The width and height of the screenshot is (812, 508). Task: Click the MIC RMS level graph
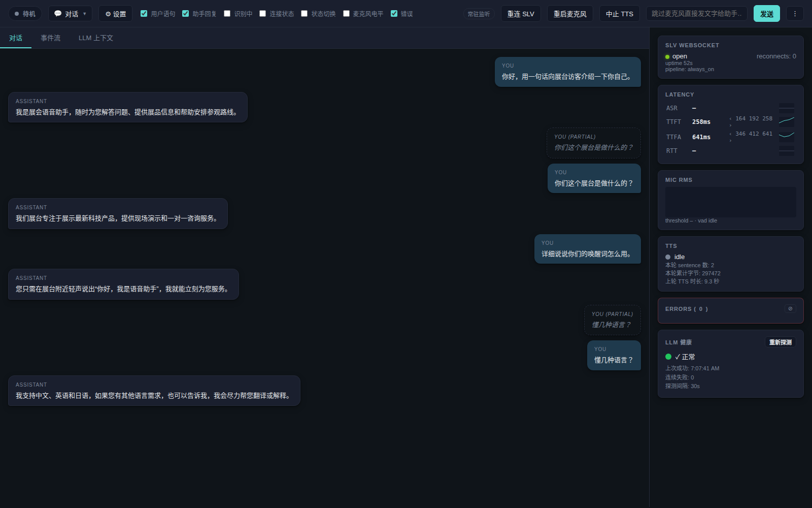pyautogui.click(x=730, y=202)
